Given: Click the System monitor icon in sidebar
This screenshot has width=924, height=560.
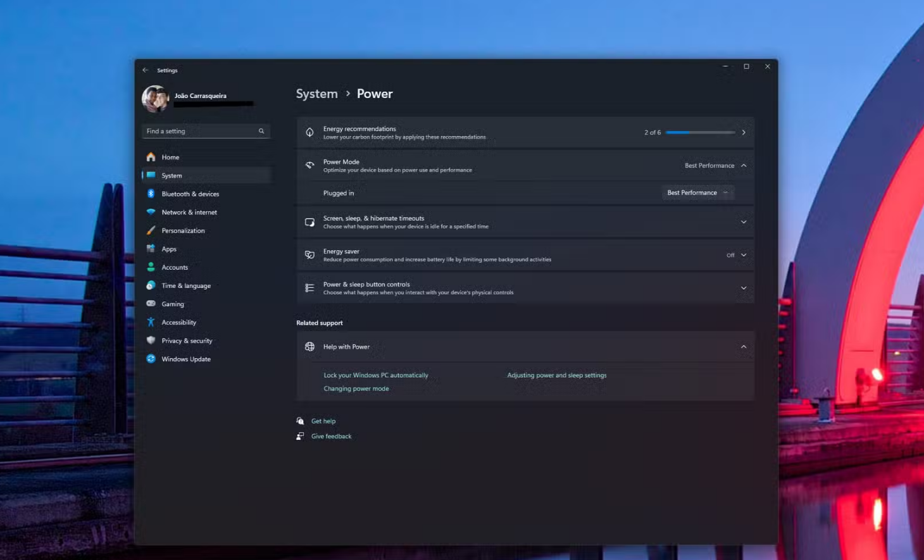Looking at the screenshot, I should click(x=151, y=175).
